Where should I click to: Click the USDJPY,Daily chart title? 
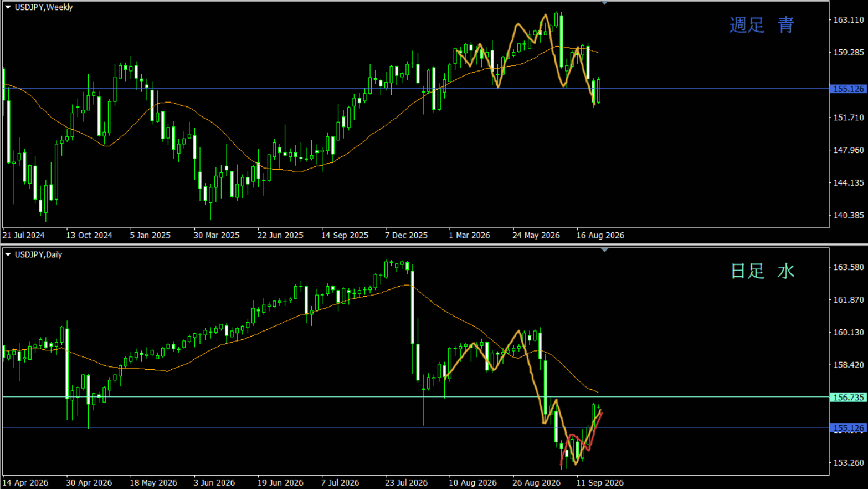(x=38, y=254)
